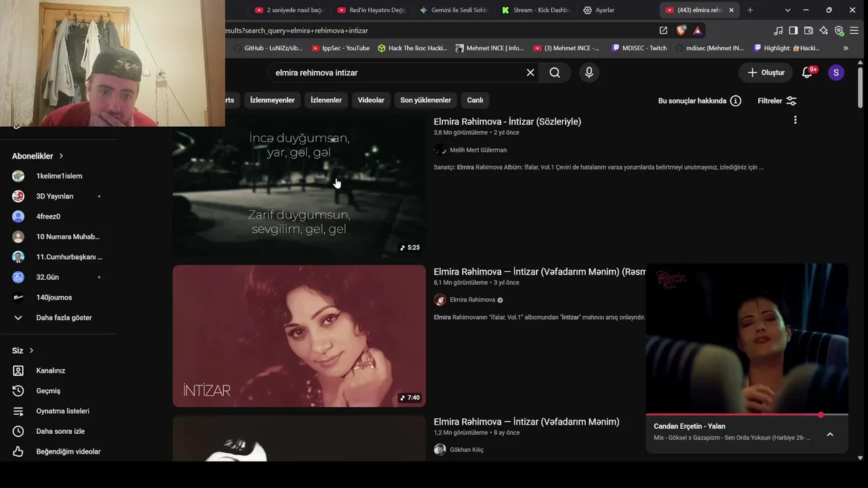
Task: Show info about these search results
Action: (x=735, y=101)
